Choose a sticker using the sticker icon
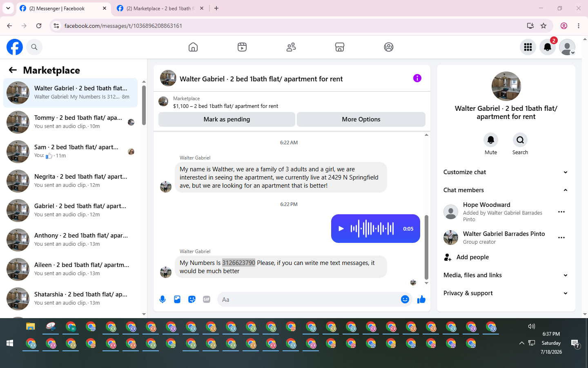588x368 pixels. coord(192,299)
